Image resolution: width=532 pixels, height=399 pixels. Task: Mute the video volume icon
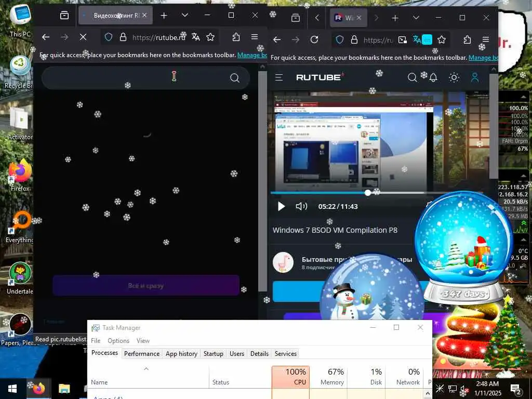(x=301, y=206)
